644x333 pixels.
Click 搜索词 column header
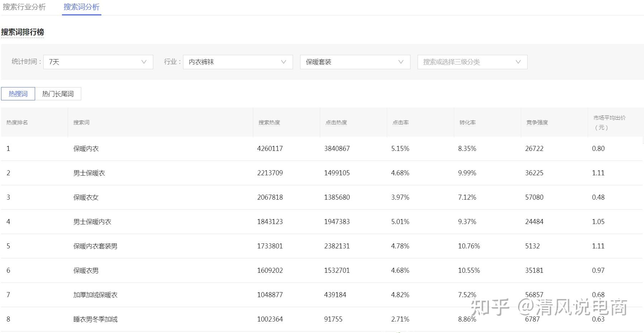point(81,123)
